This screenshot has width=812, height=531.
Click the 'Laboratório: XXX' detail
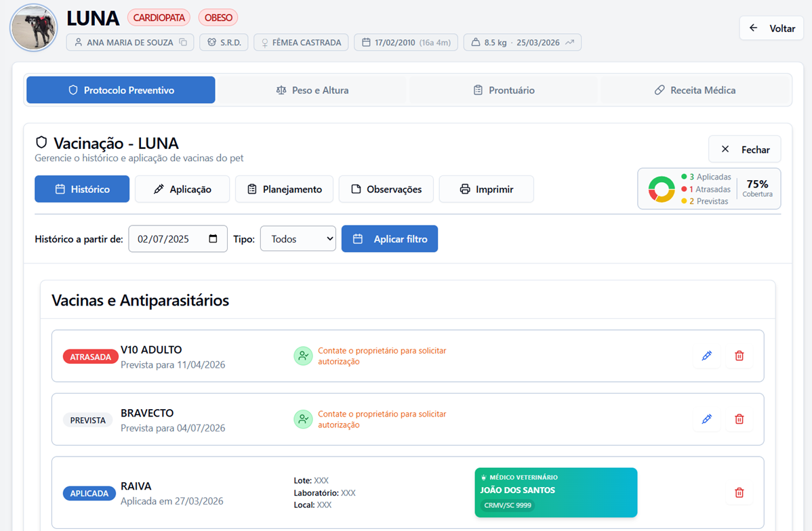[x=325, y=492]
